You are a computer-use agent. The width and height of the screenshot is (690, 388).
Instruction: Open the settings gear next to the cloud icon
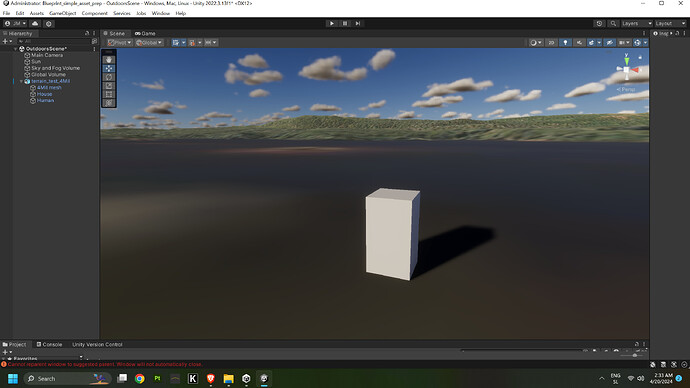tap(49, 23)
